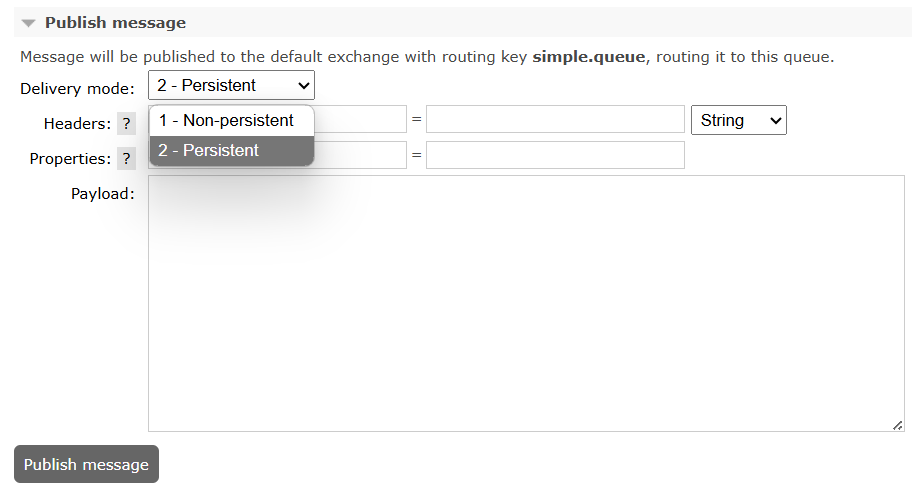Collapse the Publish message section triangle
This screenshot has width=912, height=484.
click(x=28, y=23)
